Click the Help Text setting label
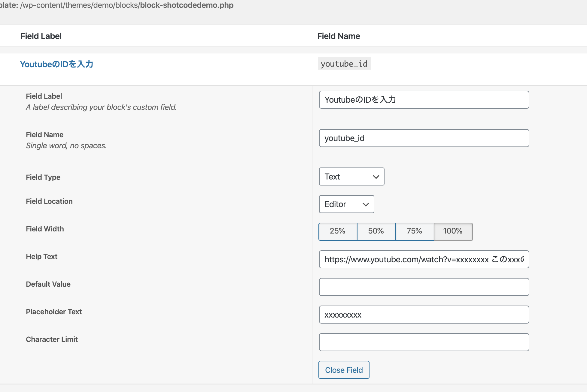Image resolution: width=587 pixels, height=392 pixels. pos(41,257)
